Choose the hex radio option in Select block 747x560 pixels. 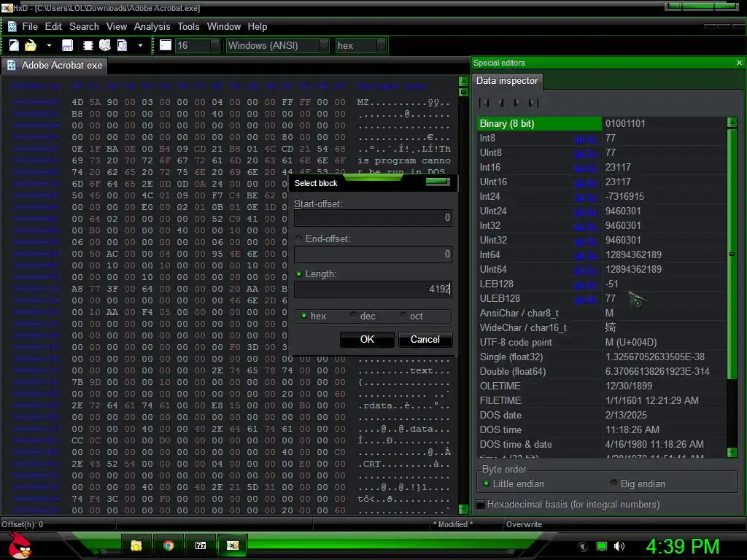pyautogui.click(x=303, y=316)
